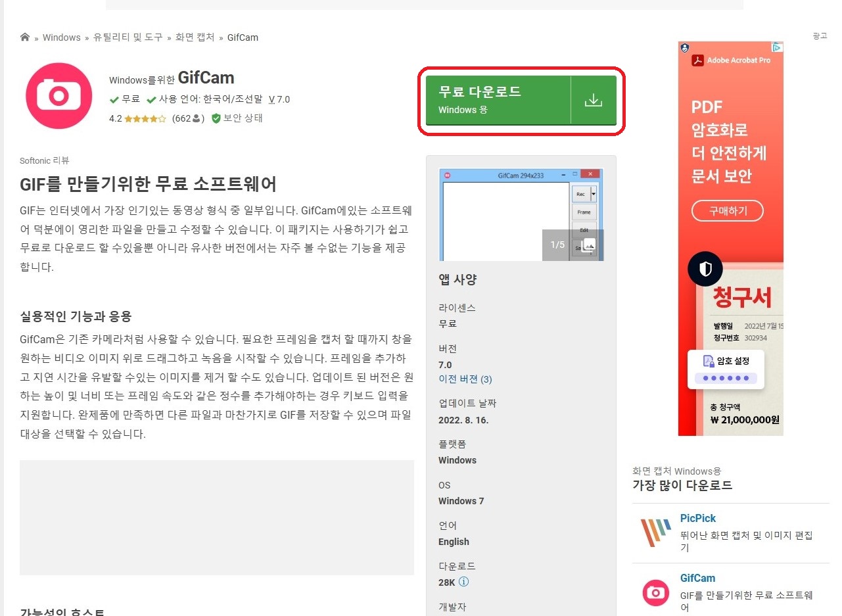Image resolution: width=842 pixels, height=616 pixels.
Task: Click the GifCam icon in most downloaded list
Action: tap(656, 592)
